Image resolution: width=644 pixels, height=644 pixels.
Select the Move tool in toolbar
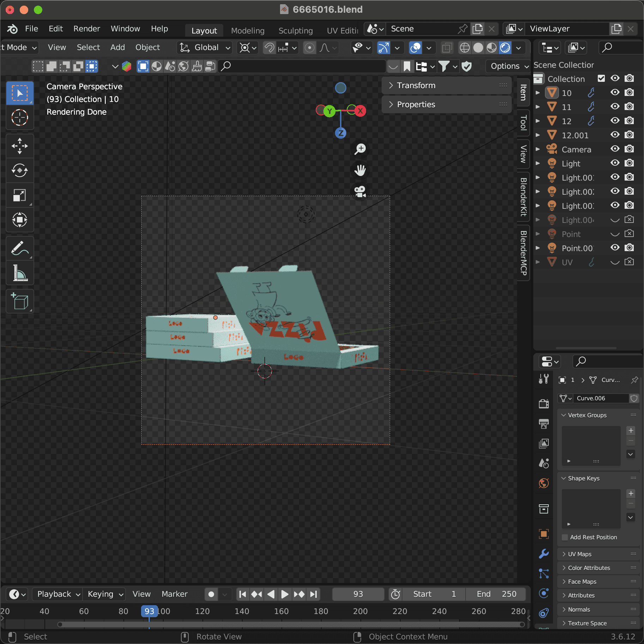(x=20, y=146)
